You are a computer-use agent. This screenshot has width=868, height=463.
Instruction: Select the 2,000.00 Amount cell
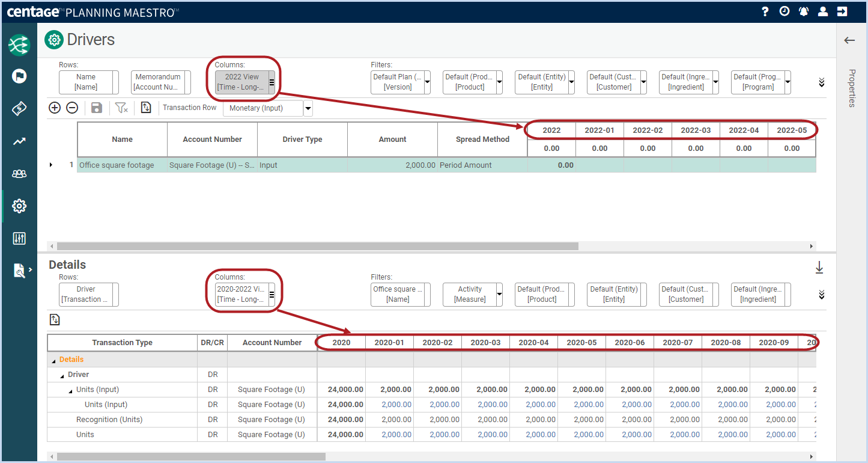tap(392, 165)
